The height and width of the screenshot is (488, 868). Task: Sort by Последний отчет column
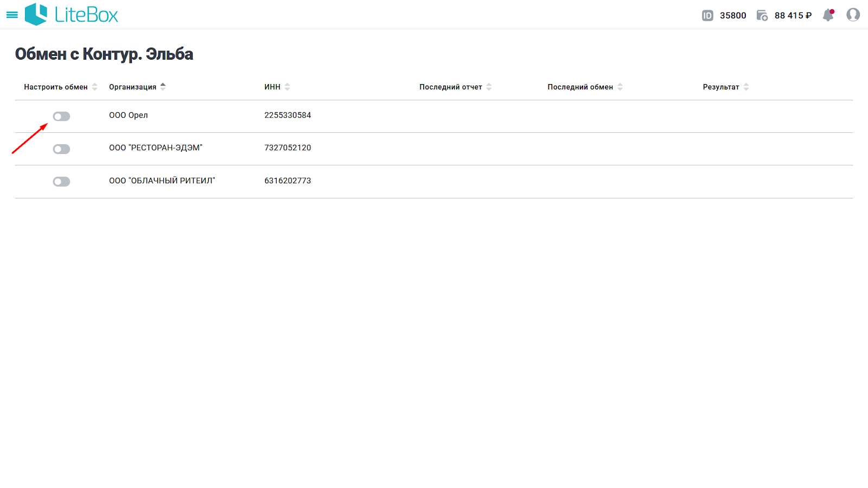pos(456,87)
